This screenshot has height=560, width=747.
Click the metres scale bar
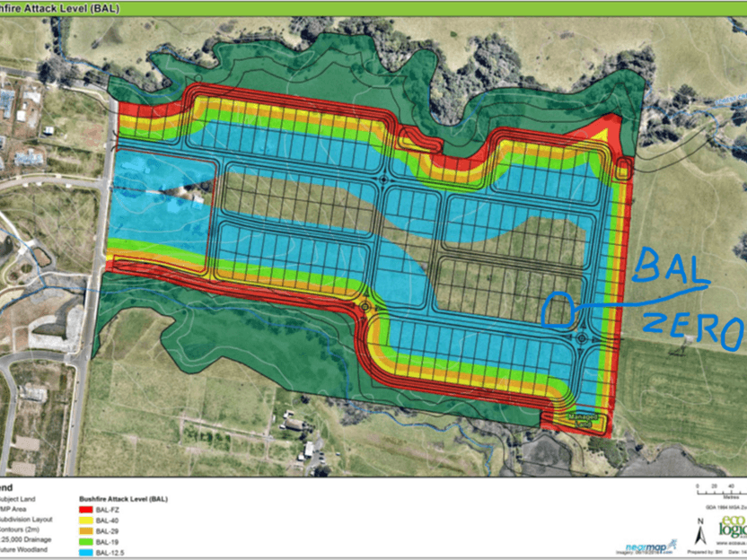(721, 492)
